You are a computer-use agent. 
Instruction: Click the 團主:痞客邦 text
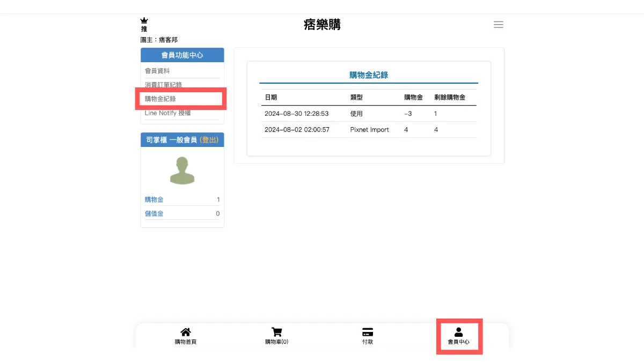159,40
